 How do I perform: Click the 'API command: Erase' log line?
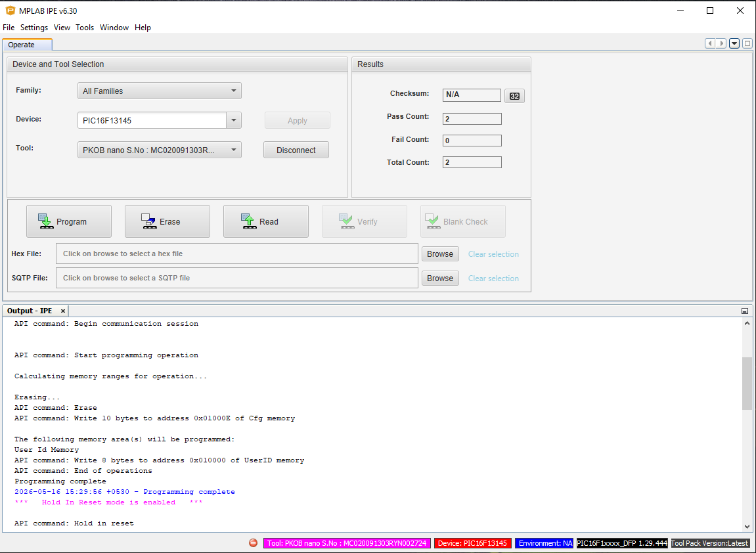coord(55,407)
